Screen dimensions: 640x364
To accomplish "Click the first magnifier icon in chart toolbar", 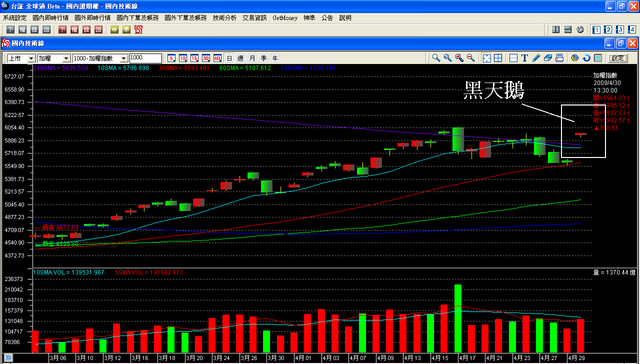I will coord(436,58).
